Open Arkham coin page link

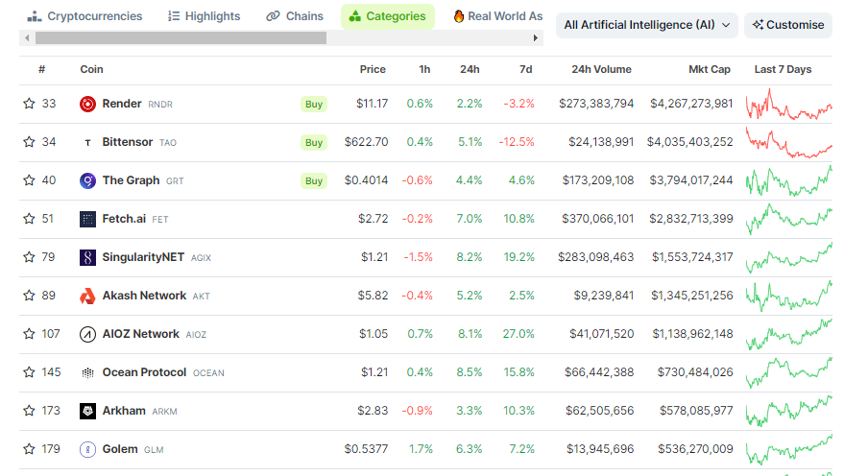(124, 410)
